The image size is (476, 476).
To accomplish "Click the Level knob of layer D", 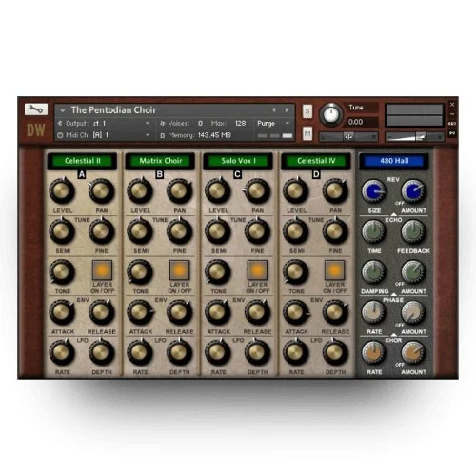I will 295,190.
